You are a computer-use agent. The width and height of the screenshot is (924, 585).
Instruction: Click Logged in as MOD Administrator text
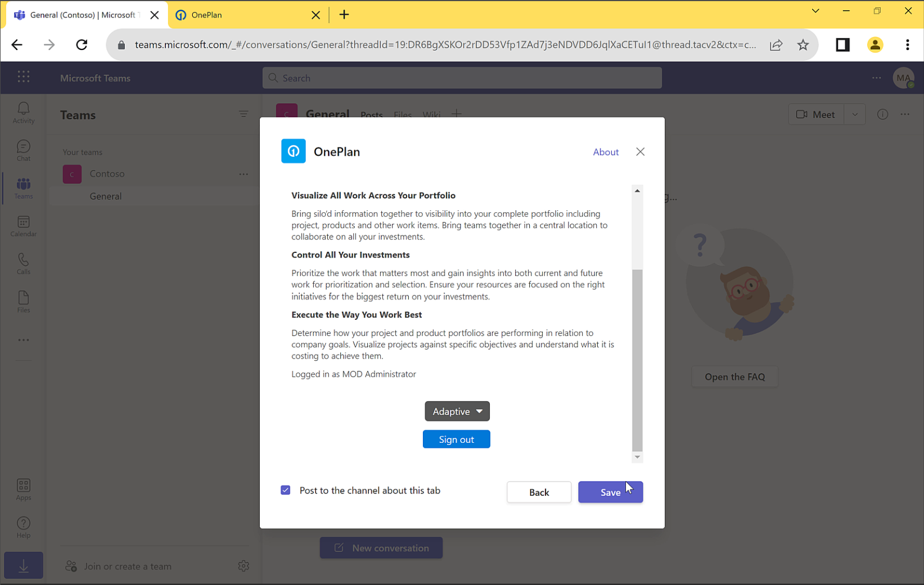tap(354, 374)
